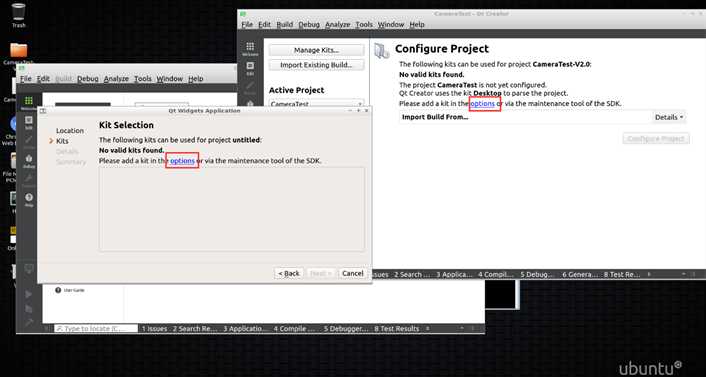Click the Configure Project header icon
This screenshot has width=706, height=377.
click(382, 50)
